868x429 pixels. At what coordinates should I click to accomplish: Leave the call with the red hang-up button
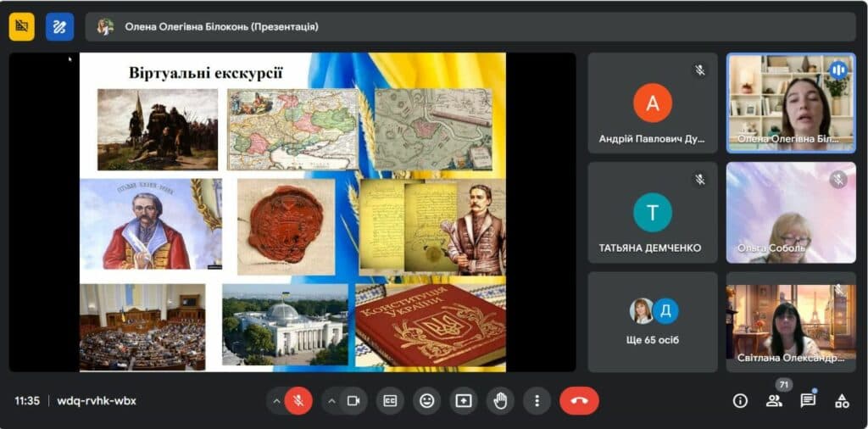click(x=579, y=401)
